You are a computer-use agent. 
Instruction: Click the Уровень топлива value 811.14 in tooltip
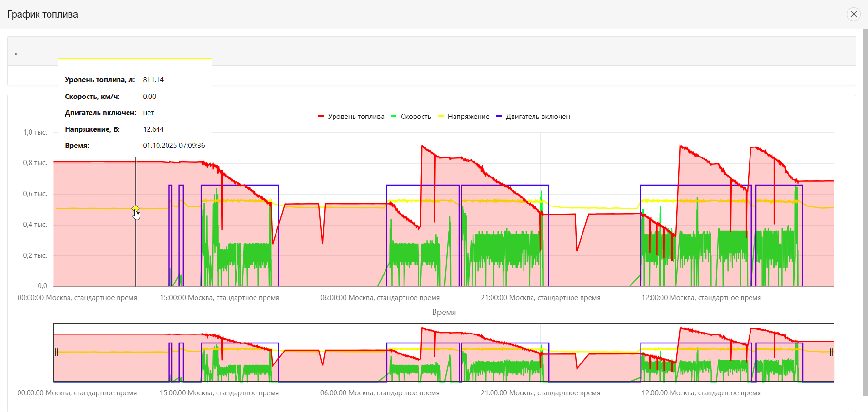153,80
